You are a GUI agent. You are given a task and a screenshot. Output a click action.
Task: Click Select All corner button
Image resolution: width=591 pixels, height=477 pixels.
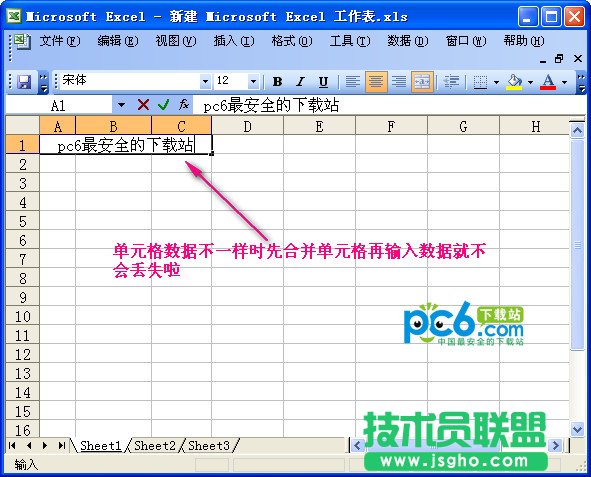[23, 125]
